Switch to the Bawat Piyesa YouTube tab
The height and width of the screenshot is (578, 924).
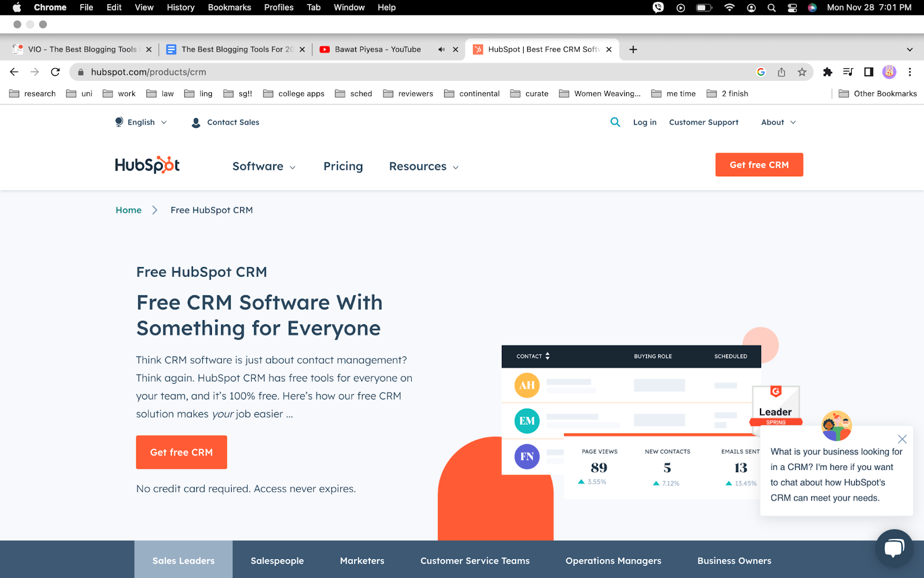(378, 49)
